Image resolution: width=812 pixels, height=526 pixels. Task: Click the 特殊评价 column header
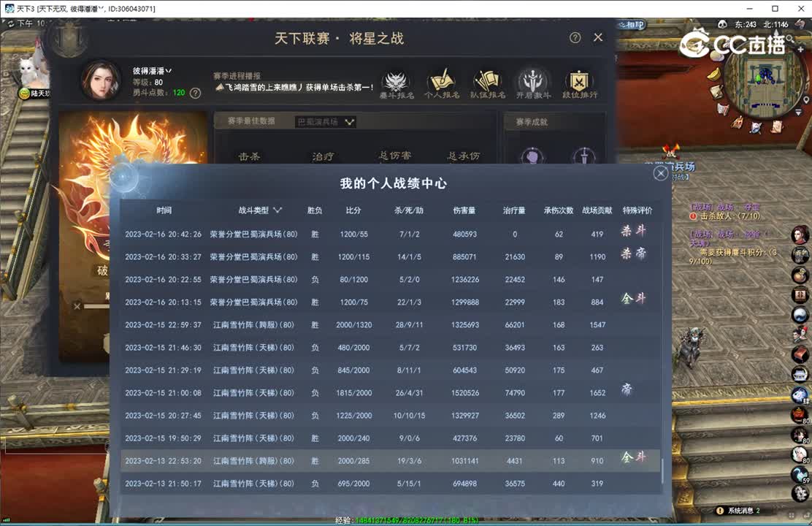click(637, 210)
